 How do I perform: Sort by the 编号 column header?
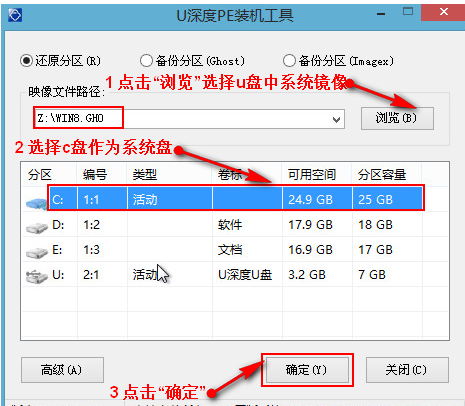tap(95, 174)
